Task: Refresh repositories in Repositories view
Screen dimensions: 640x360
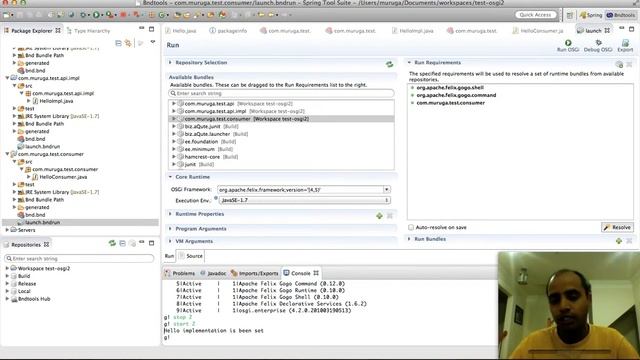Action: 112,243
